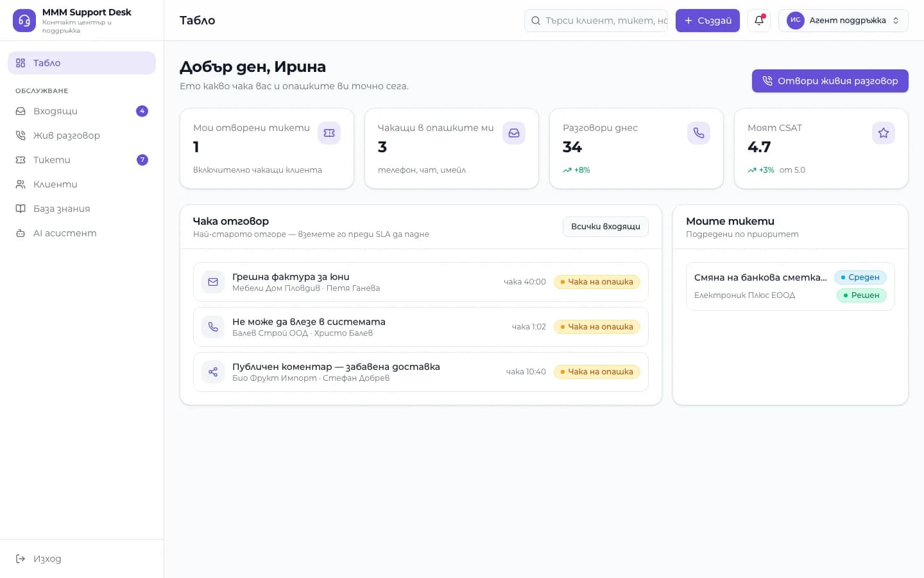
Task: Open Жив разговор from the sidebar
Action: point(81,136)
